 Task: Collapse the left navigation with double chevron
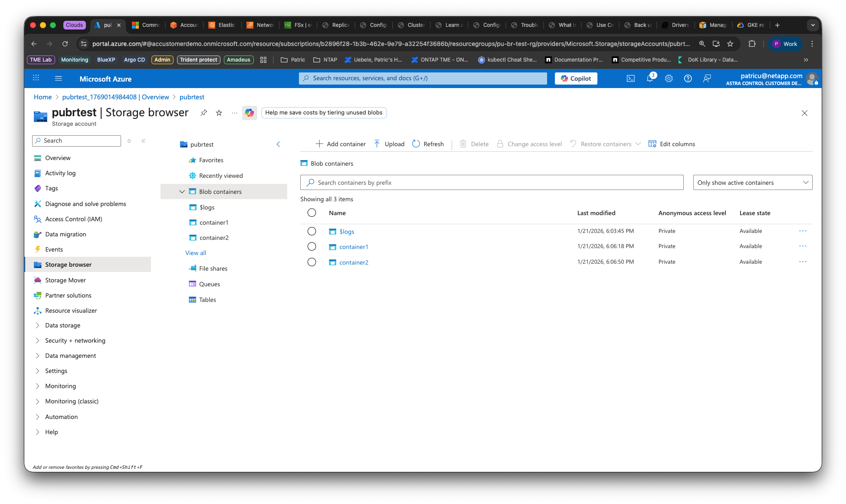point(143,141)
